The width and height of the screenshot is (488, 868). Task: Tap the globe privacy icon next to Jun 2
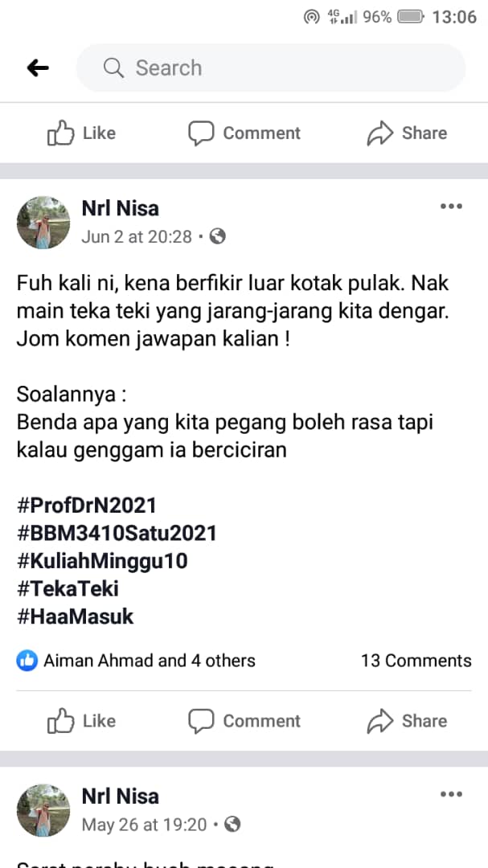218,237
